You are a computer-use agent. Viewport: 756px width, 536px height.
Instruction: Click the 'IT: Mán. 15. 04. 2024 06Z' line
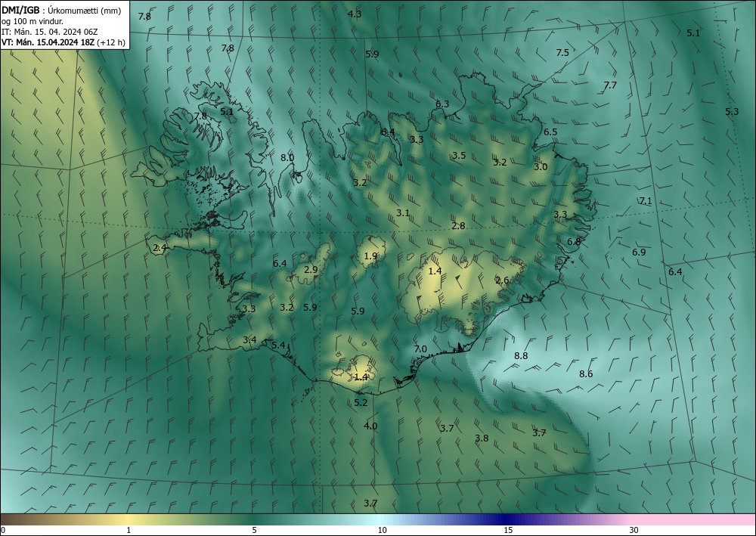[50, 32]
